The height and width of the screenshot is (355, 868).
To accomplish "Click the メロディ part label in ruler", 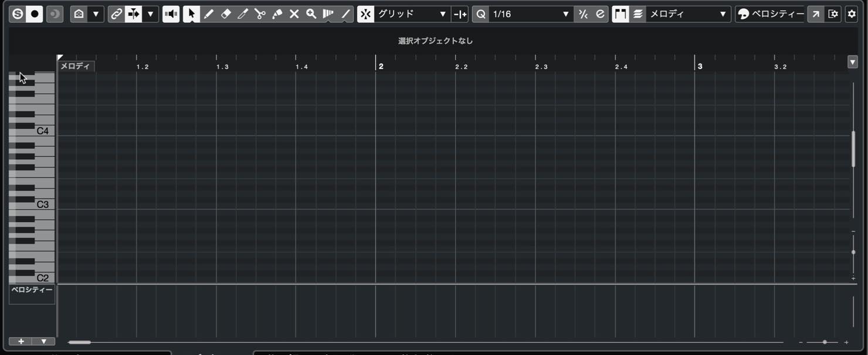I will tap(76, 66).
